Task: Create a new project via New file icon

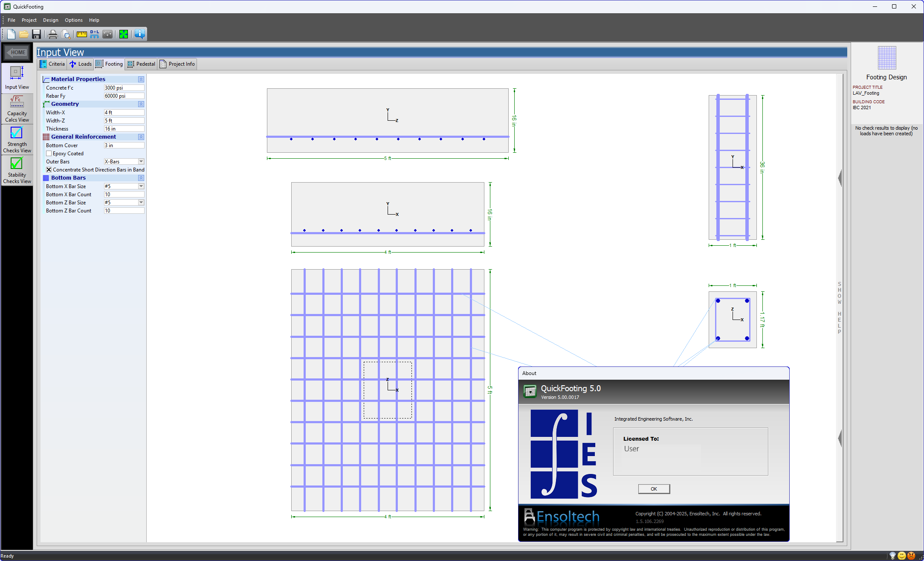Action: 11,34
